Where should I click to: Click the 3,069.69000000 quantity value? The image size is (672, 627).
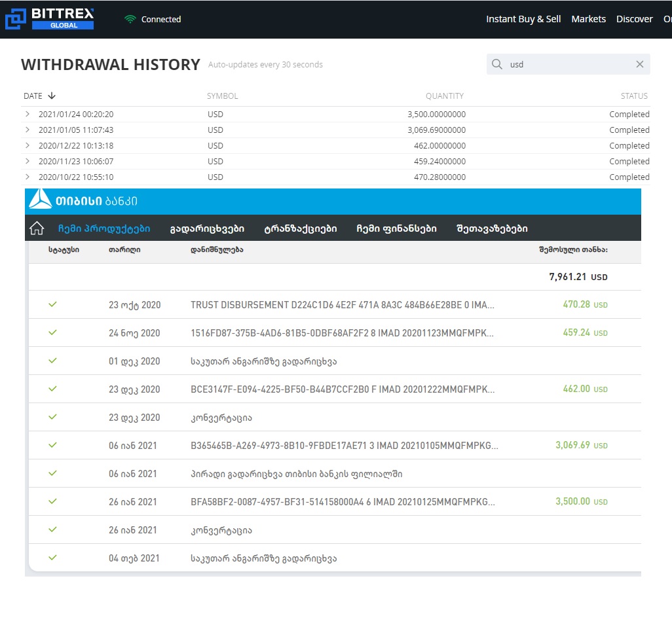click(x=436, y=130)
